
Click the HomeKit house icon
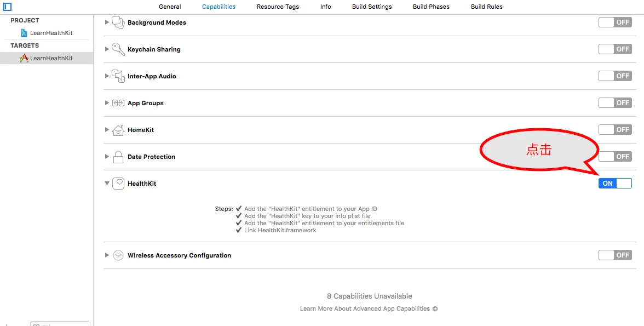click(118, 130)
